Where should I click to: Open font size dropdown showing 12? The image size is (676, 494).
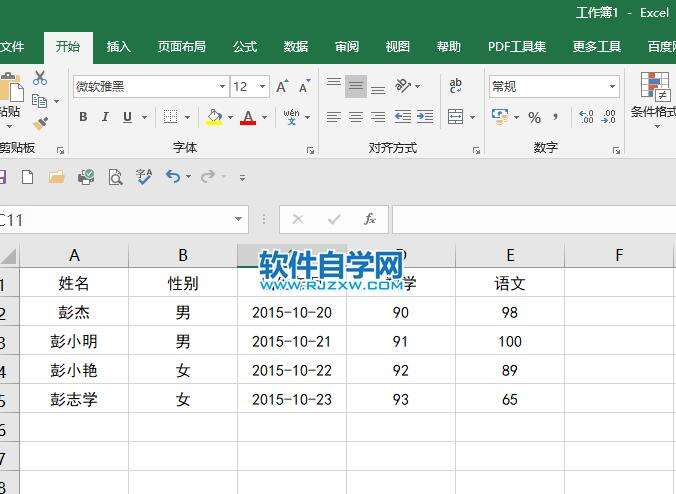(x=262, y=86)
